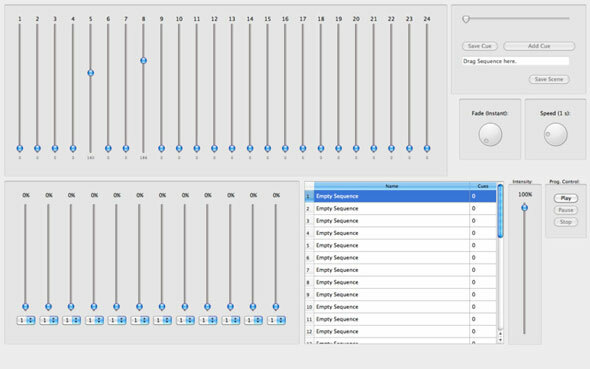Image resolution: width=590 pixels, height=369 pixels.
Task: Click into the 'Drag Sequence here.' field
Action: pos(515,61)
